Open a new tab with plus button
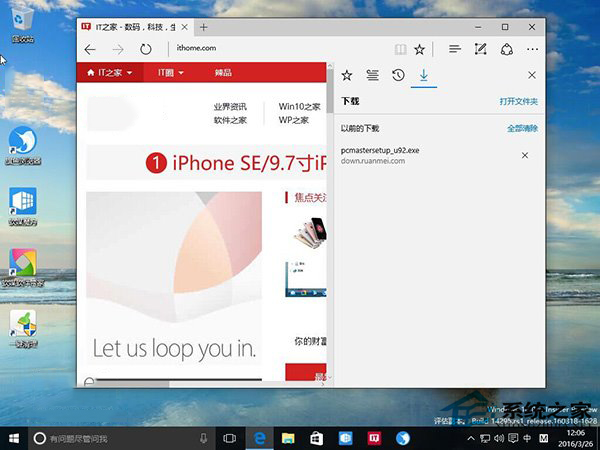 pyautogui.click(x=204, y=27)
